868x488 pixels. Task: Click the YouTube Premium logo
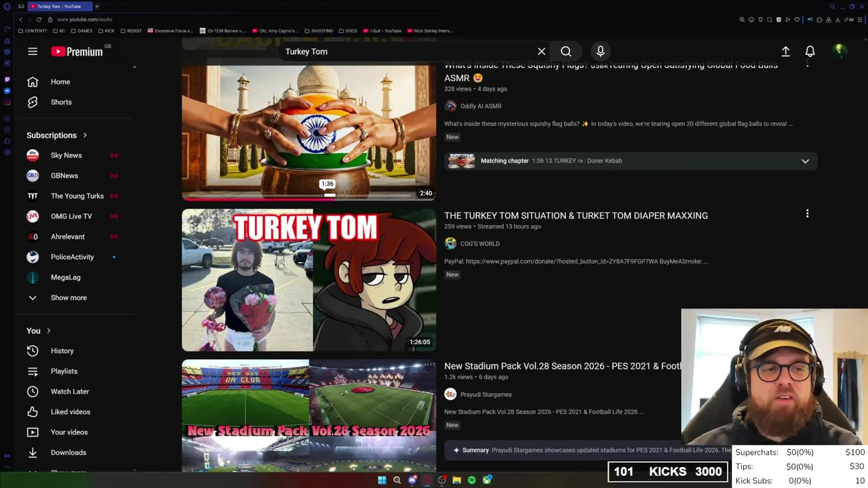pos(77,52)
